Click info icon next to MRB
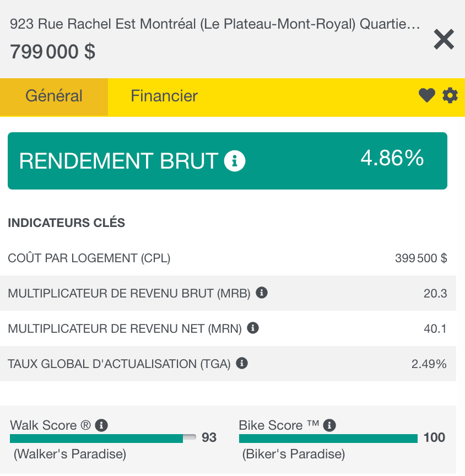465x476 pixels. coord(262,293)
